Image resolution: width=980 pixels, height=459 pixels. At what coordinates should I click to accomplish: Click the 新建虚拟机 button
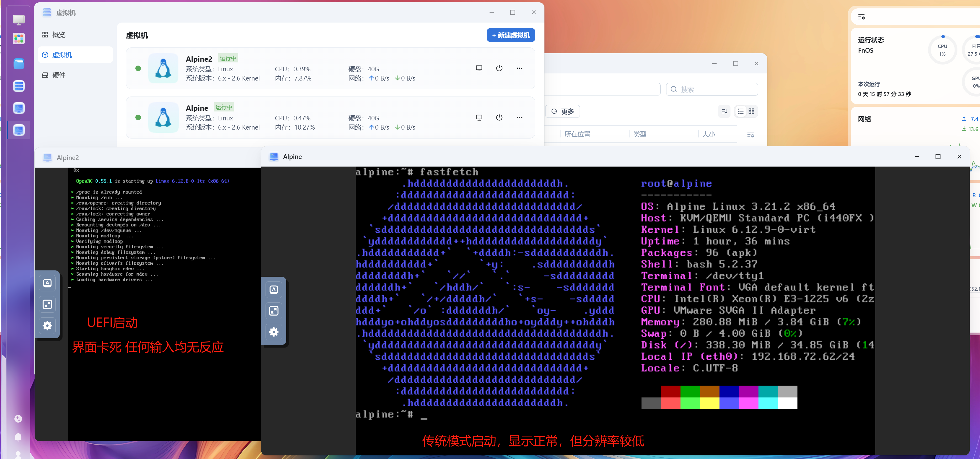click(x=511, y=35)
